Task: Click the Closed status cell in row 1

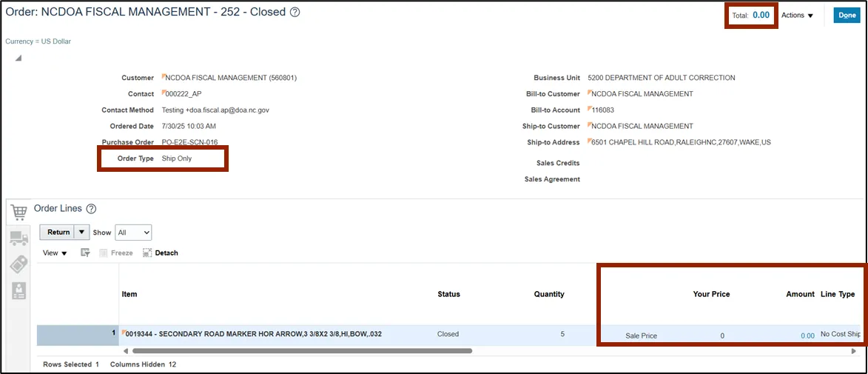Action: click(x=448, y=334)
